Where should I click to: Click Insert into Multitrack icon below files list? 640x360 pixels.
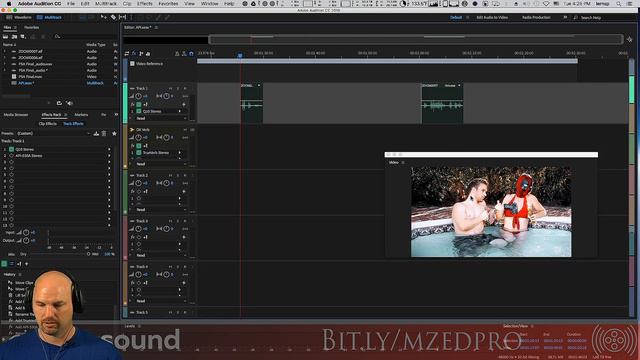click(x=59, y=103)
